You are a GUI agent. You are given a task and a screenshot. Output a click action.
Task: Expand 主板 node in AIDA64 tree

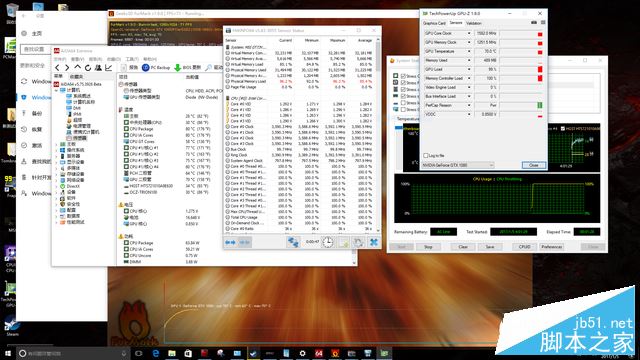coord(57,144)
